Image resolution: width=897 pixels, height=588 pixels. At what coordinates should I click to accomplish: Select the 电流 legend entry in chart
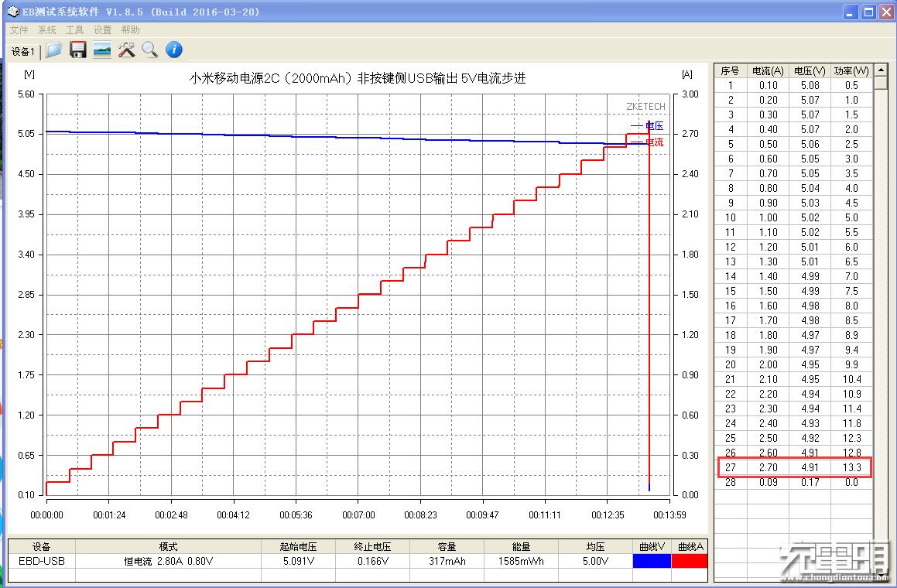click(648, 142)
